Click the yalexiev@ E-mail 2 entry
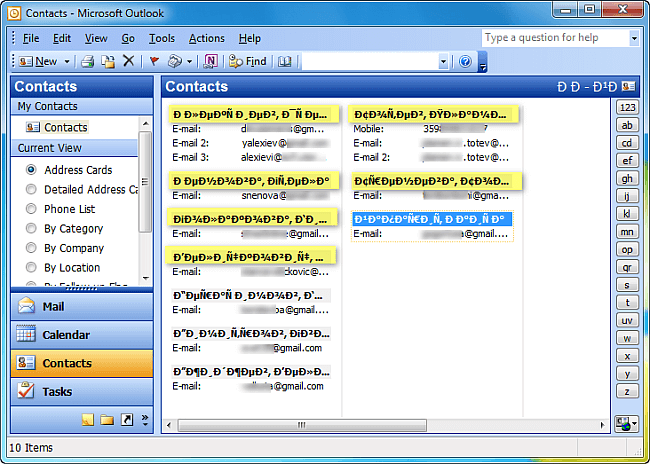The height and width of the screenshot is (464, 650). coord(285,143)
